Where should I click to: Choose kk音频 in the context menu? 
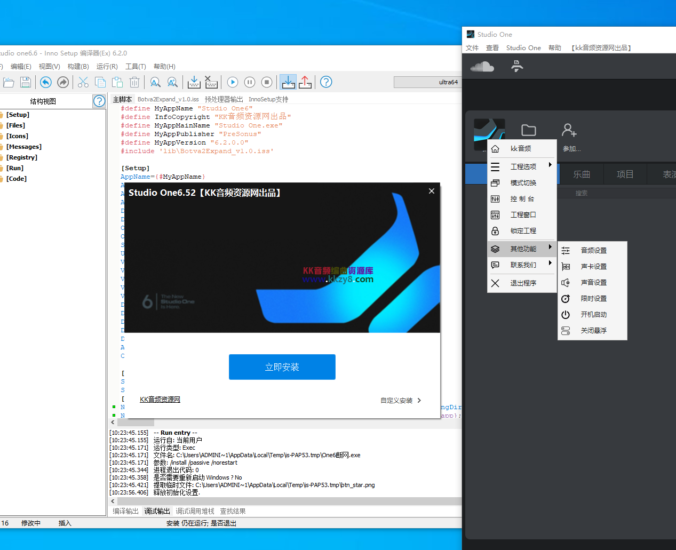(x=522, y=149)
